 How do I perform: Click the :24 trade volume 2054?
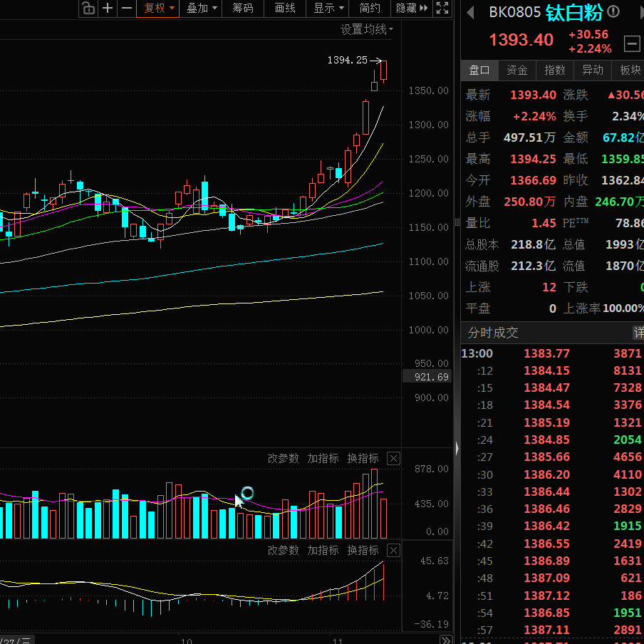(627, 440)
